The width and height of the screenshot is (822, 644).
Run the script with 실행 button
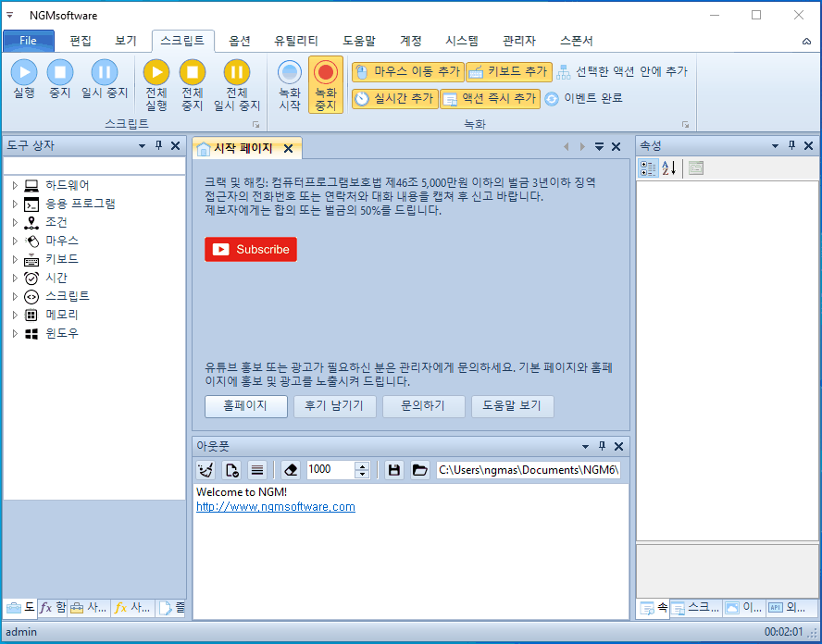click(x=24, y=80)
